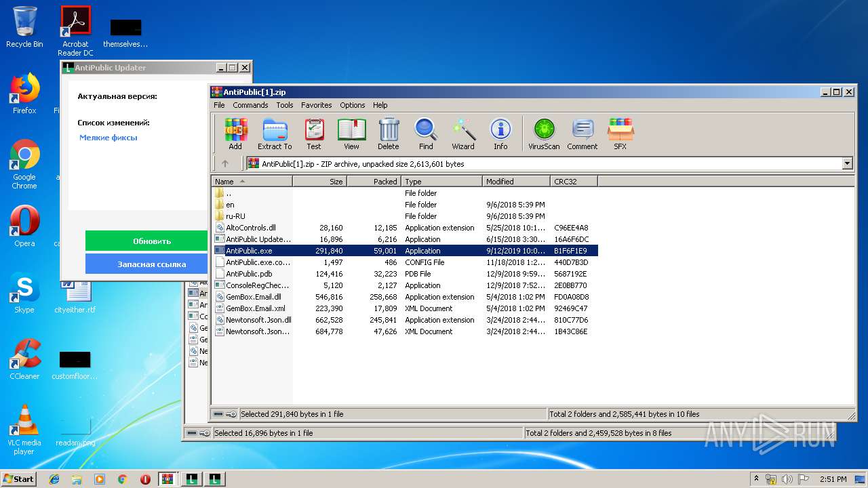This screenshot has height=488, width=868.
Task: Select Newtonsoft.Json.dll in the list
Action: pyautogui.click(x=405, y=320)
